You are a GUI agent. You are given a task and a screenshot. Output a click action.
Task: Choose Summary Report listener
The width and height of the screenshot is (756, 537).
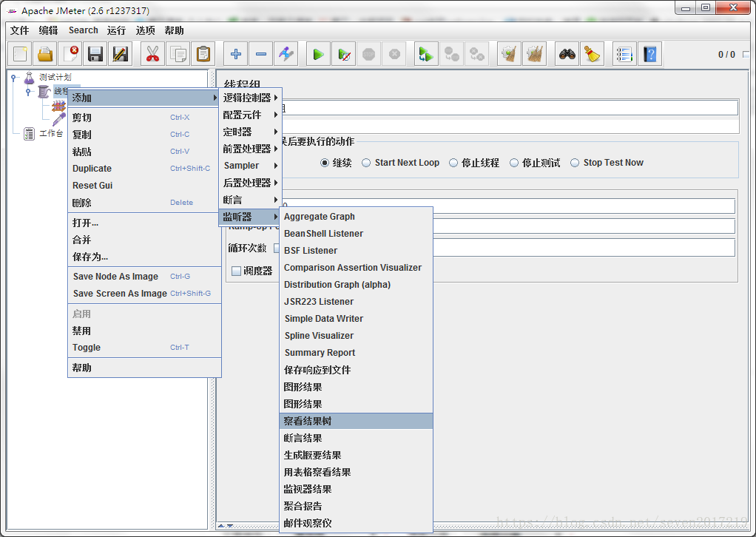356,352
